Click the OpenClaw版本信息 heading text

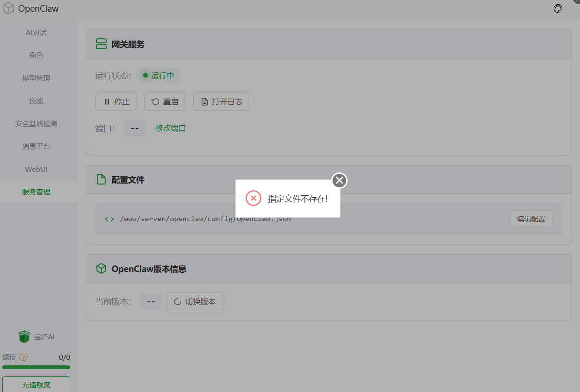coord(149,269)
